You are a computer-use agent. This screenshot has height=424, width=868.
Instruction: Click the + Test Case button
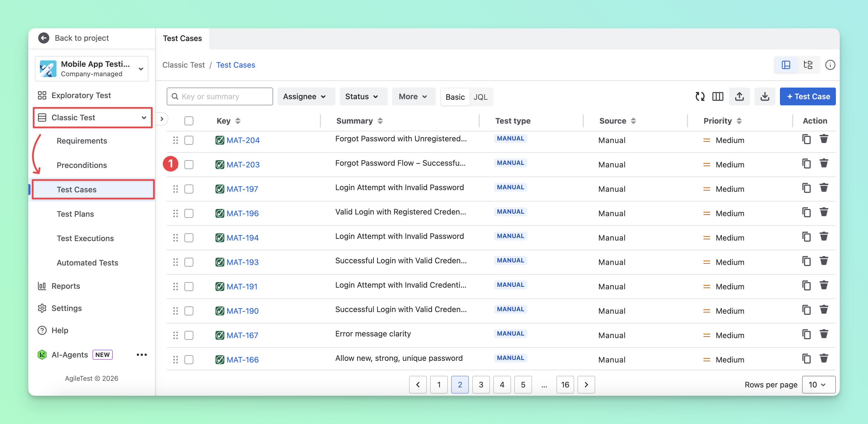(x=807, y=96)
